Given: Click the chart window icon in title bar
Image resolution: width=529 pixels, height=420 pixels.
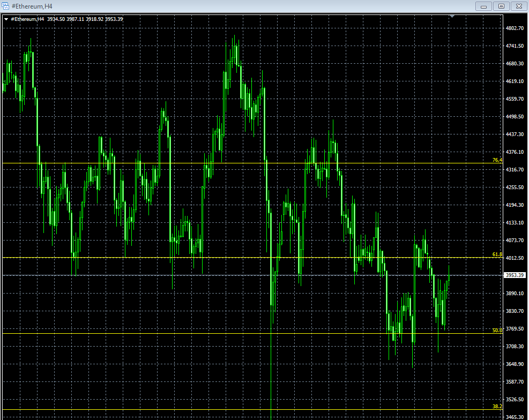Looking at the screenshot, I should click(6, 6).
